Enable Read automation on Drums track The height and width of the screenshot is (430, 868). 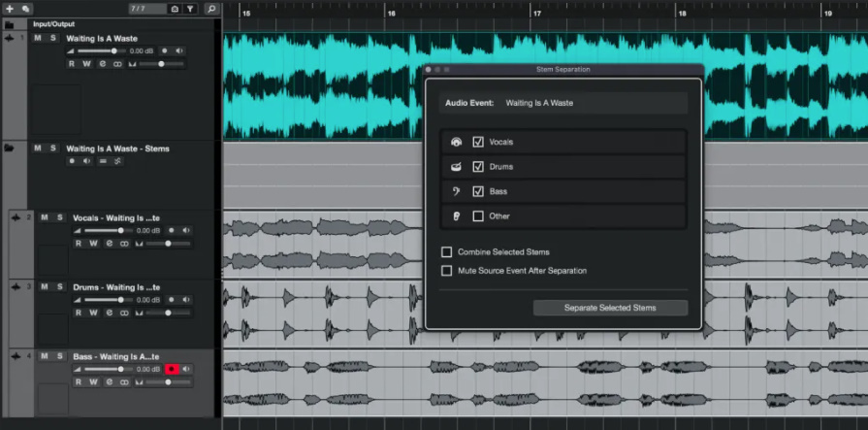click(x=80, y=313)
